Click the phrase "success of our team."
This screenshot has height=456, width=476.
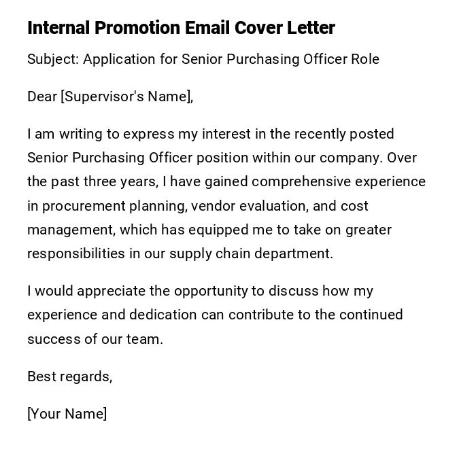[x=95, y=338]
